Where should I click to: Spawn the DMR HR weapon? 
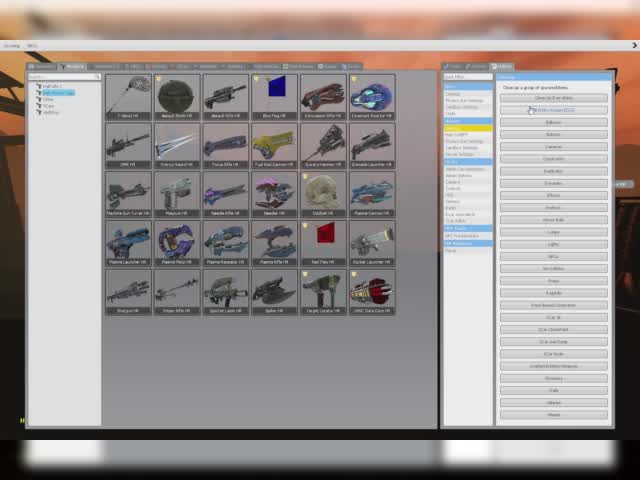(x=128, y=146)
